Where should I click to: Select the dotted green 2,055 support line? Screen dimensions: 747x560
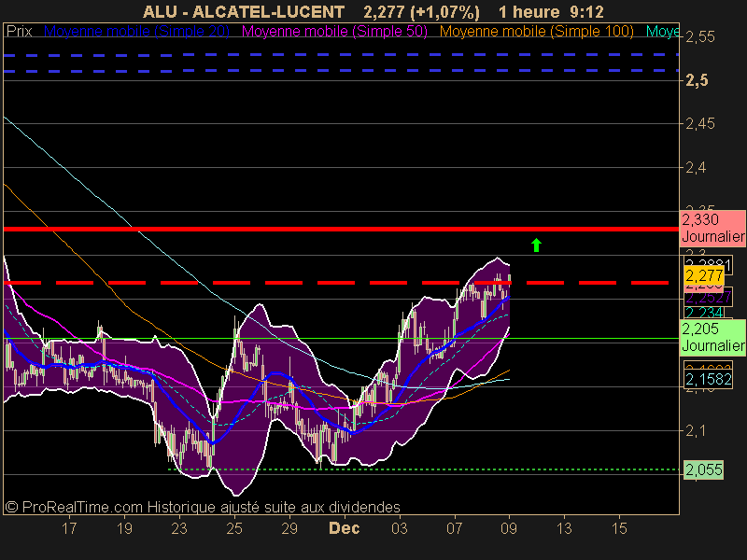tap(424, 469)
